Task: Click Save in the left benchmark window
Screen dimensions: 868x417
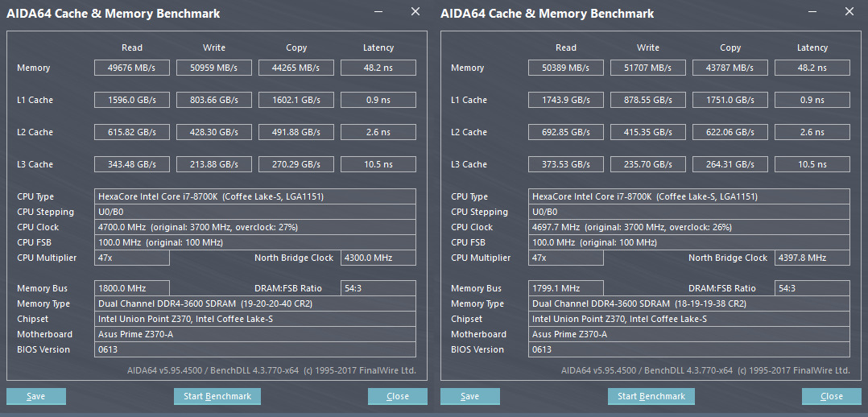Action: pos(36,396)
